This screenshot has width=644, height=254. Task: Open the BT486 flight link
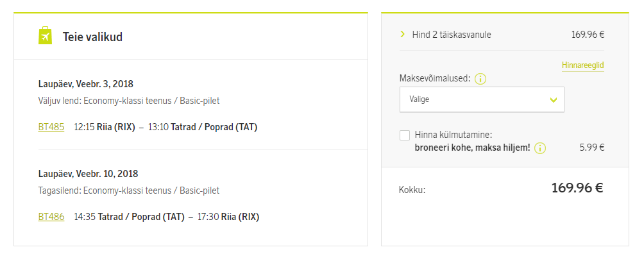click(51, 217)
